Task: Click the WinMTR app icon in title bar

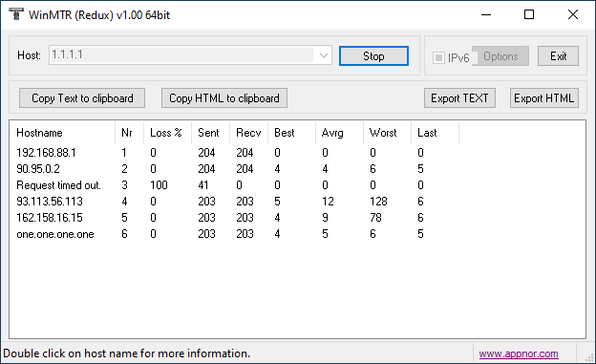Action: coord(16,14)
